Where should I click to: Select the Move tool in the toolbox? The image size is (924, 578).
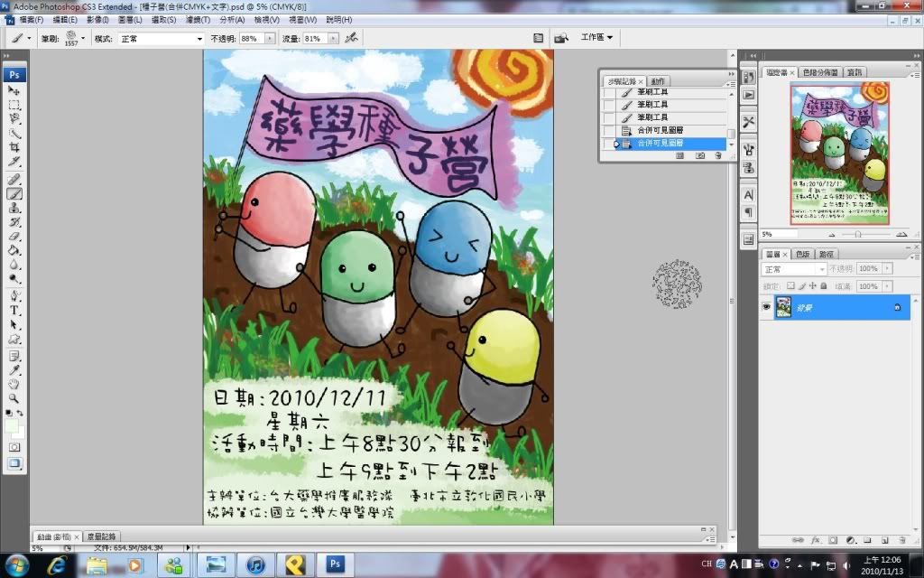pyautogui.click(x=14, y=90)
